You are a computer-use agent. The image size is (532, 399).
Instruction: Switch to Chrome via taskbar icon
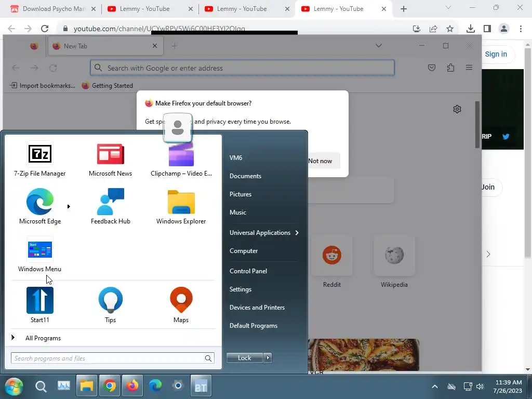tap(109, 386)
